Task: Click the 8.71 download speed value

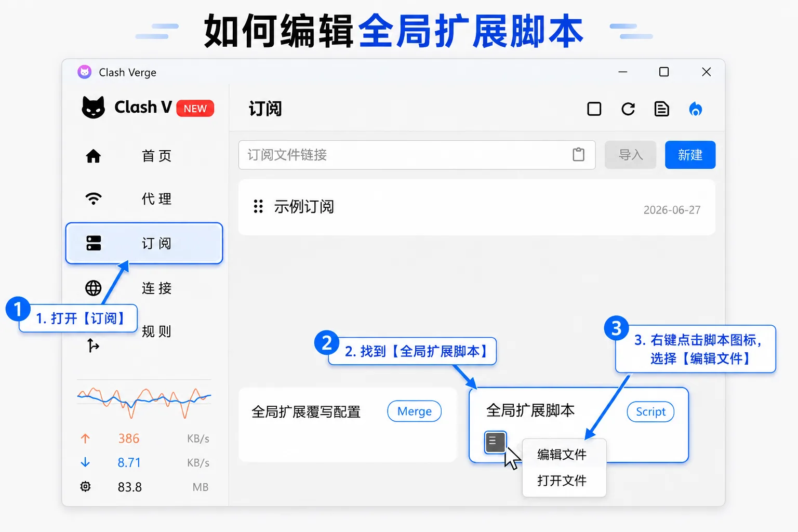Action: 129,462
